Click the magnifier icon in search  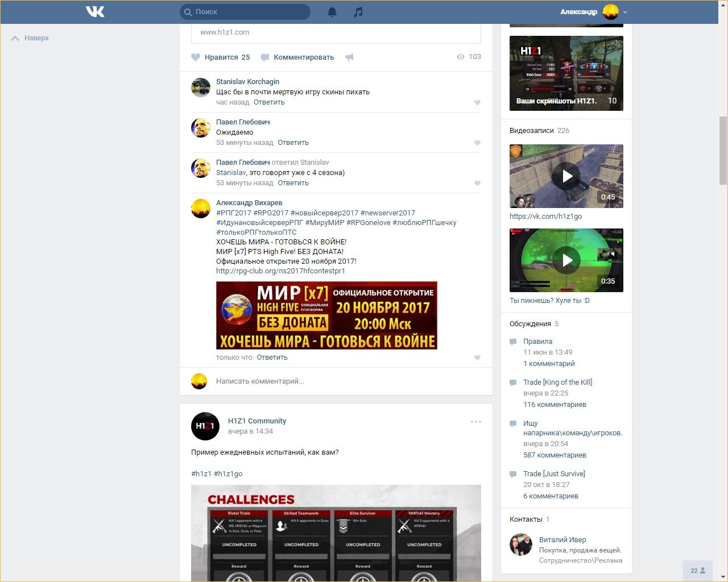coord(188,12)
